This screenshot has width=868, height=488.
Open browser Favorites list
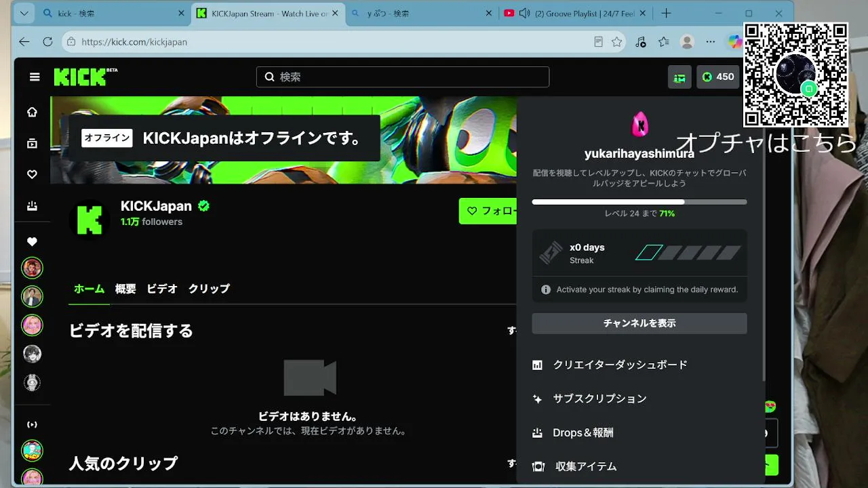point(664,42)
